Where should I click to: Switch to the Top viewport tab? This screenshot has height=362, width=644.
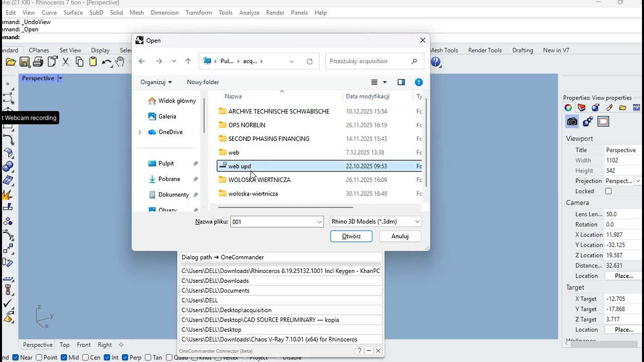64,345
